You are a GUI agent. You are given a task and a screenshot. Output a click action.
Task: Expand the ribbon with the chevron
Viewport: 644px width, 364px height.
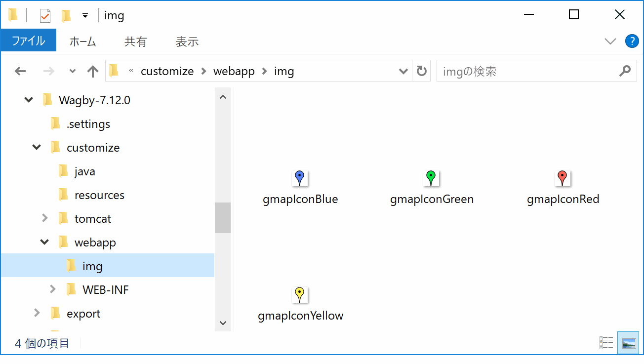(x=610, y=41)
